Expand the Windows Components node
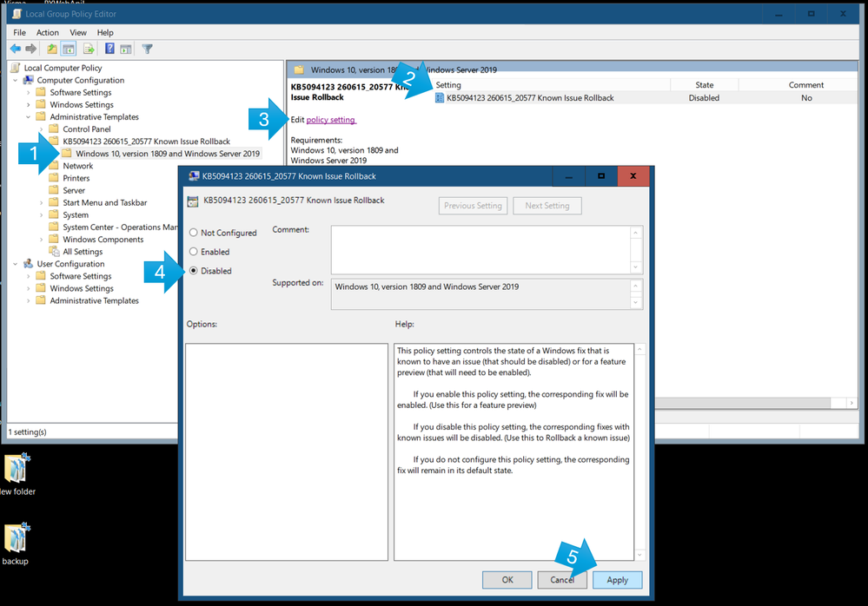Viewport: 868px width, 606px height. pos(41,240)
